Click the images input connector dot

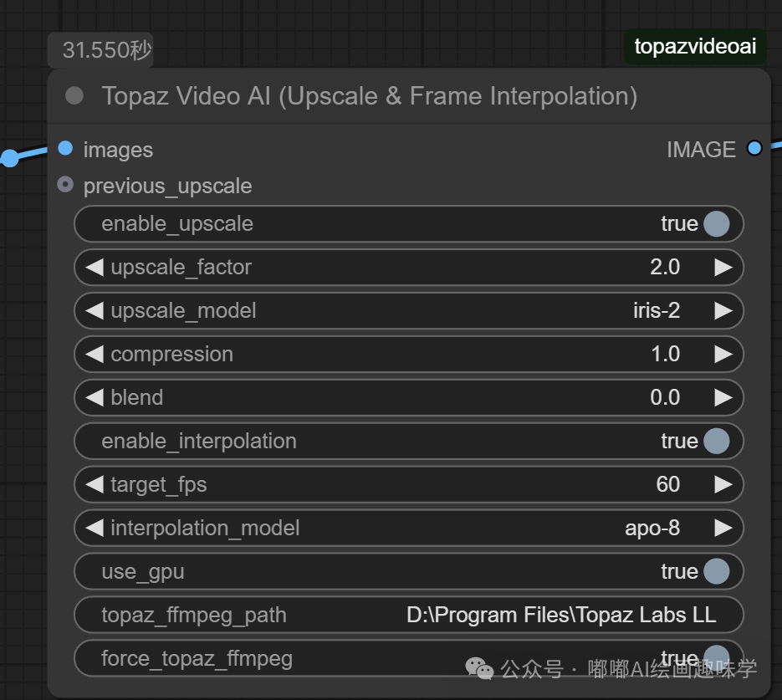pyautogui.click(x=65, y=148)
